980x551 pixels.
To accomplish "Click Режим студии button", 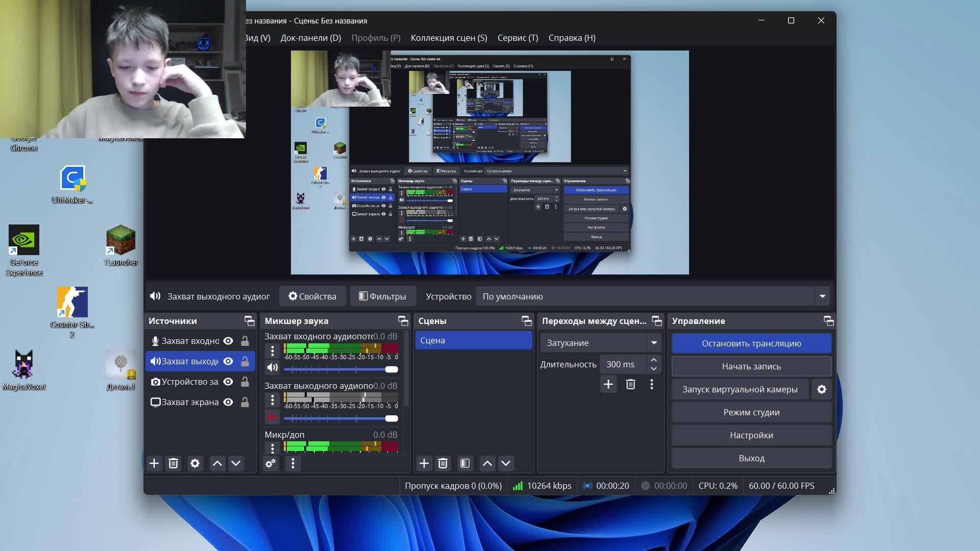I will tap(751, 412).
